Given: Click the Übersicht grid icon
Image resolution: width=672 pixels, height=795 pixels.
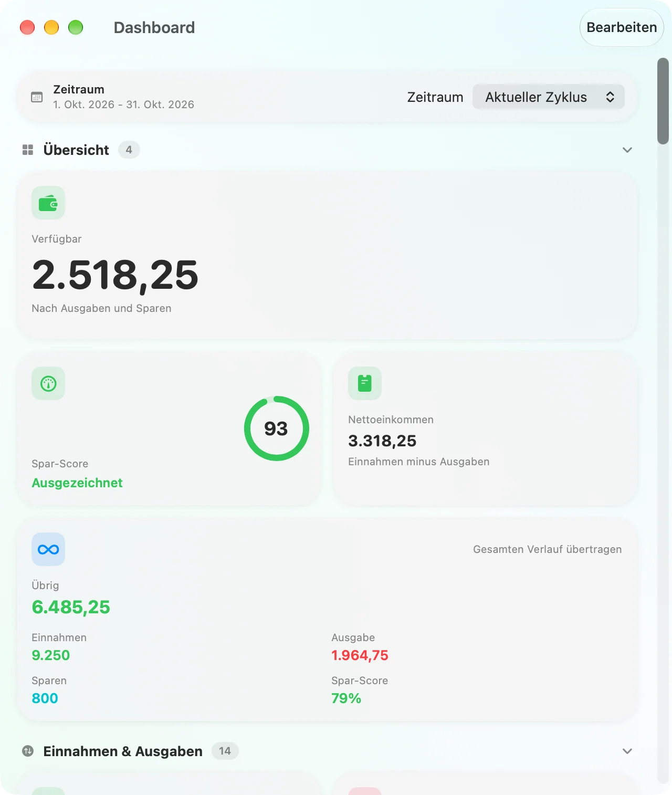Looking at the screenshot, I should (28, 150).
